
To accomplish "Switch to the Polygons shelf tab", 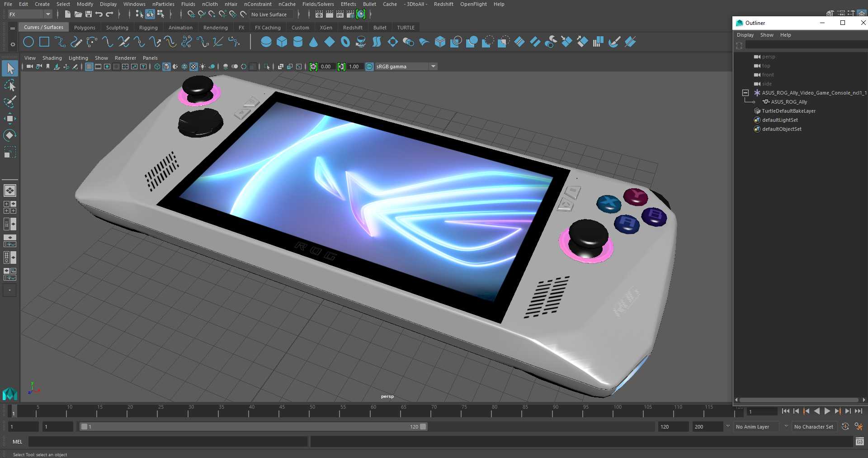I will [x=85, y=28].
